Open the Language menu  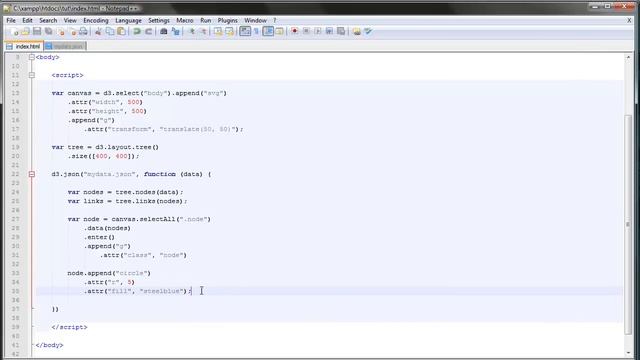(128, 20)
